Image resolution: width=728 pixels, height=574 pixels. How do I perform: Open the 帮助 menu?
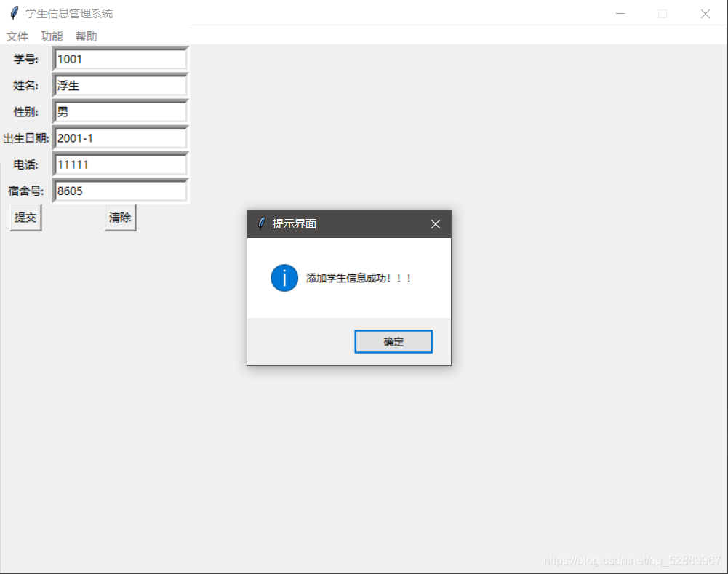coord(85,36)
